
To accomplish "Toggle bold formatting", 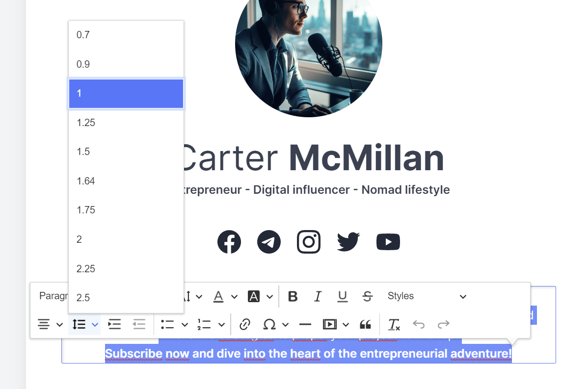I will point(293,296).
